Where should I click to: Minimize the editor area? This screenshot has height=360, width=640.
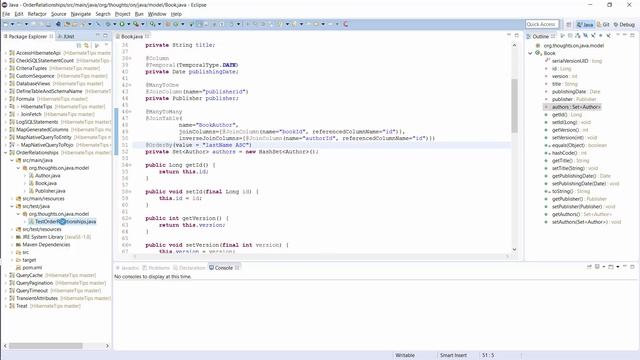tap(509, 36)
